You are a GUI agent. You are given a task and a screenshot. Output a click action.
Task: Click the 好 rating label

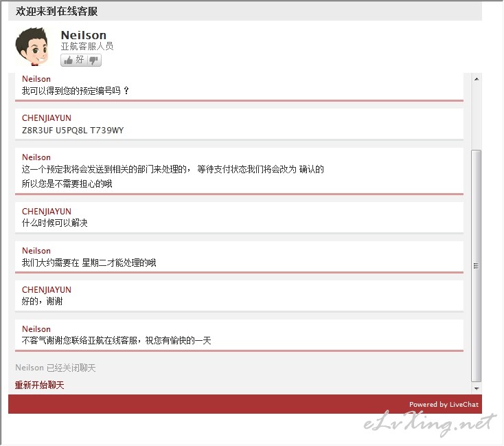pyautogui.click(x=80, y=60)
